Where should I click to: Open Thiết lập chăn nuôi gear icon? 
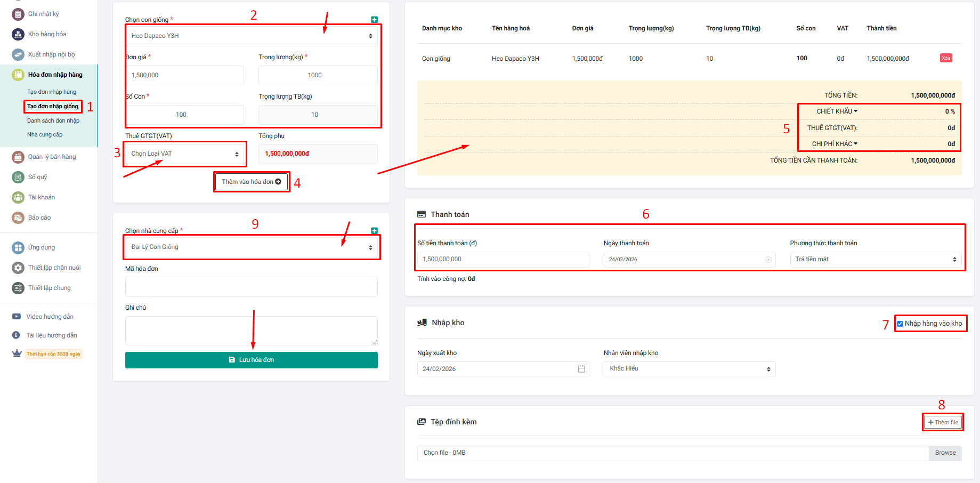pyautogui.click(x=18, y=268)
